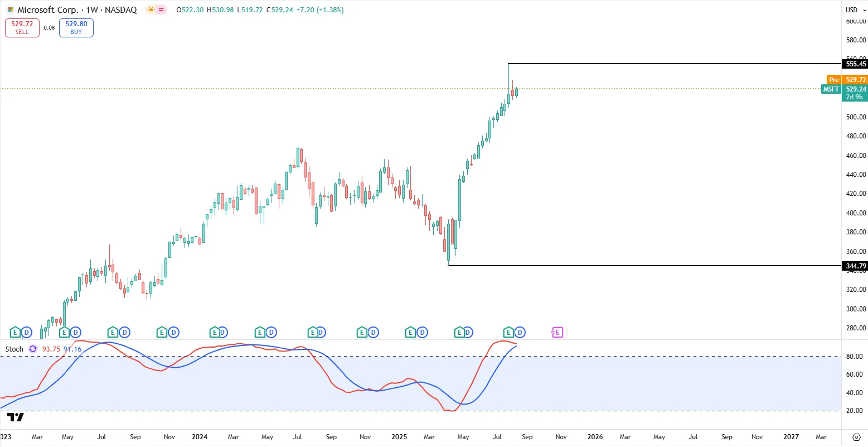Open the July 2024 earnings E marker
Viewport: 868px width, 447px height.
click(x=313, y=333)
